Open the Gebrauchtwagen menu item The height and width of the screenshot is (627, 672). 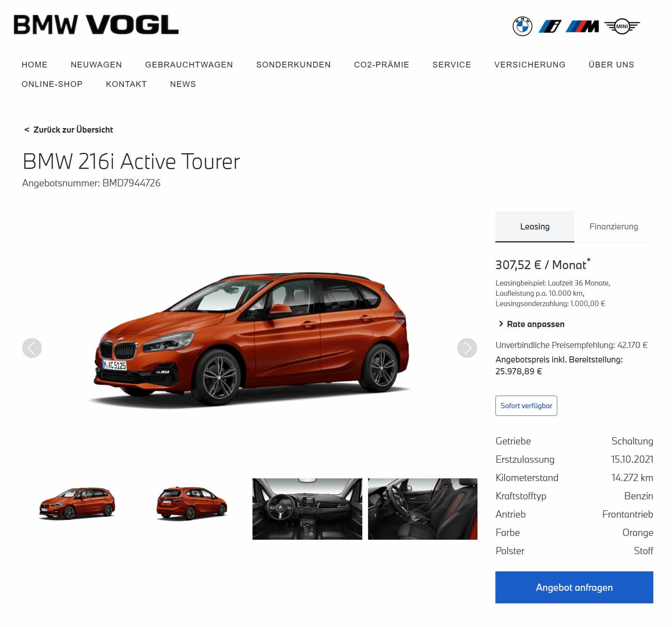pos(189,65)
